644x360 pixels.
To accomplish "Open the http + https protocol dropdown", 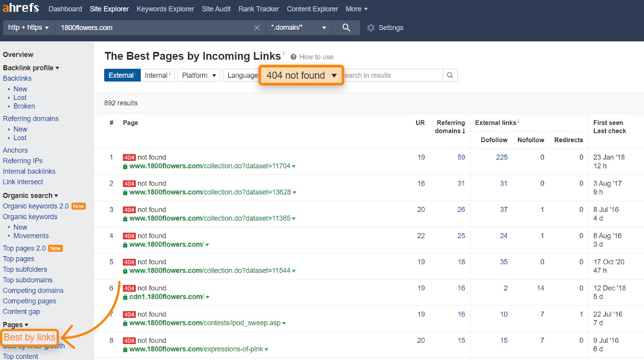I will [x=28, y=28].
